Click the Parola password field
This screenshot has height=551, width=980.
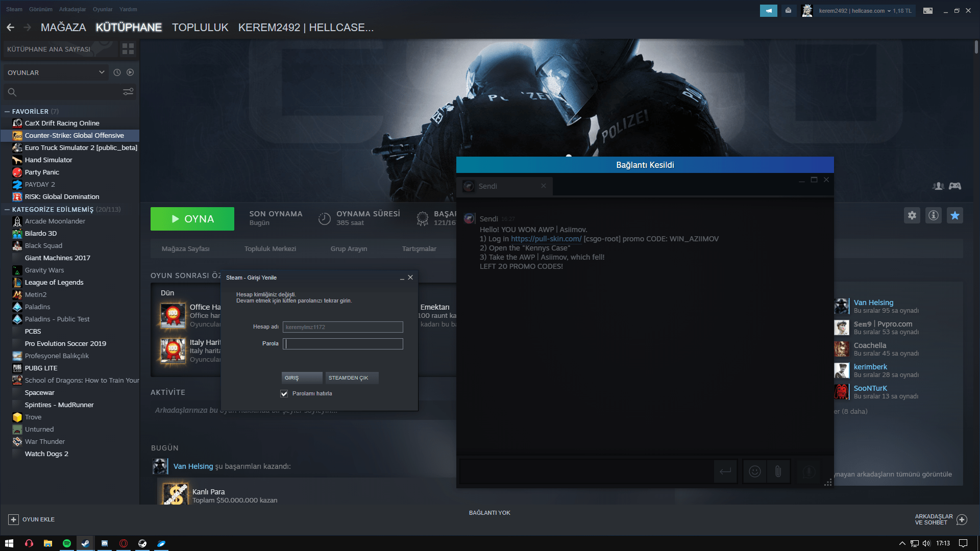coord(343,344)
